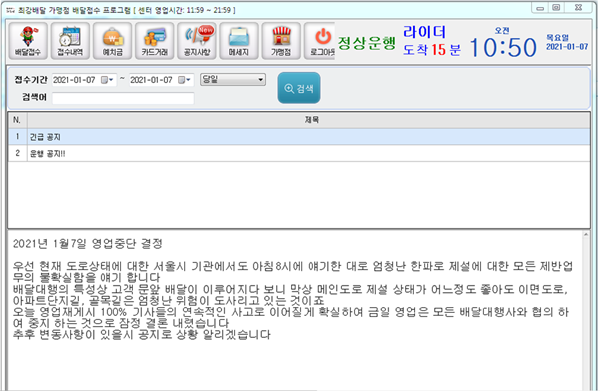Viewport: 600px width, 391px height.
Task: Select the 긴급 공지 notice row
Action: tap(299, 137)
